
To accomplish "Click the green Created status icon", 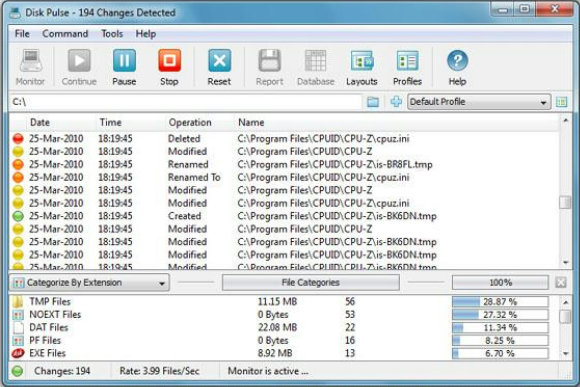I will click(x=18, y=216).
